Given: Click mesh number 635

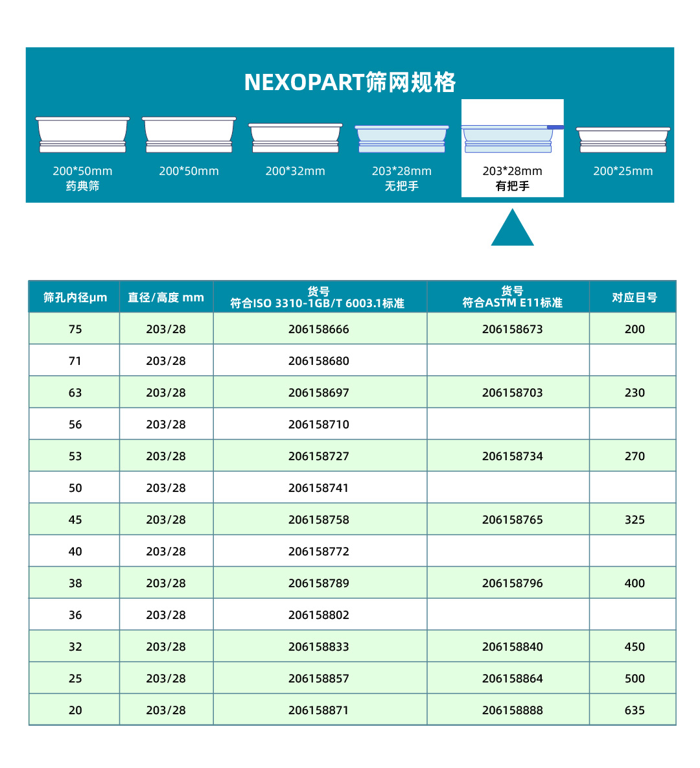Looking at the screenshot, I should pyautogui.click(x=635, y=710).
